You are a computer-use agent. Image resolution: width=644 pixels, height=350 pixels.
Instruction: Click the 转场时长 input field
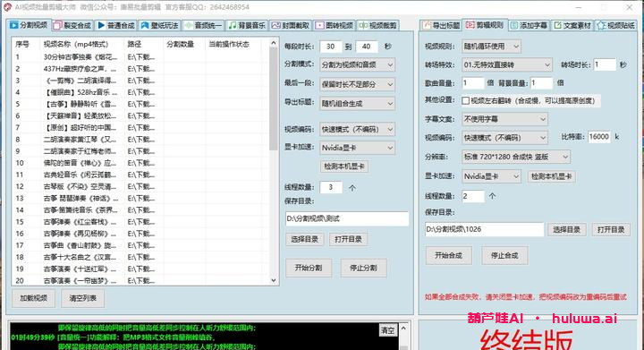pos(605,64)
